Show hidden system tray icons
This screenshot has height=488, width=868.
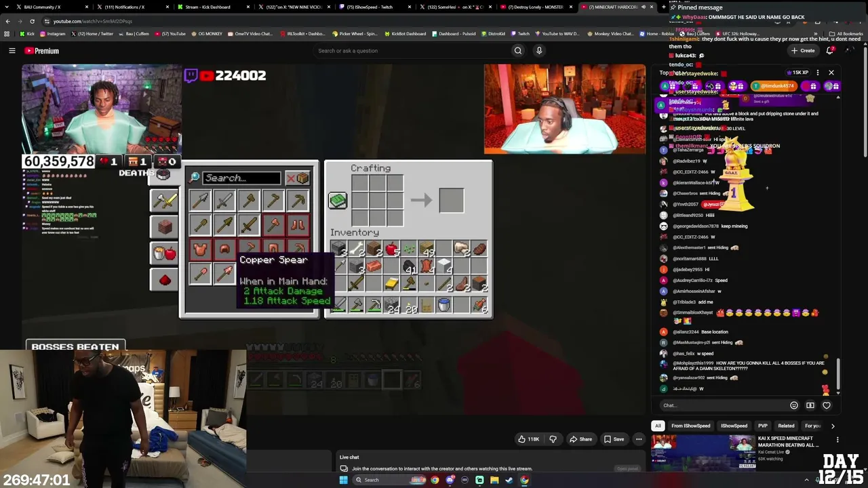pos(807,480)
